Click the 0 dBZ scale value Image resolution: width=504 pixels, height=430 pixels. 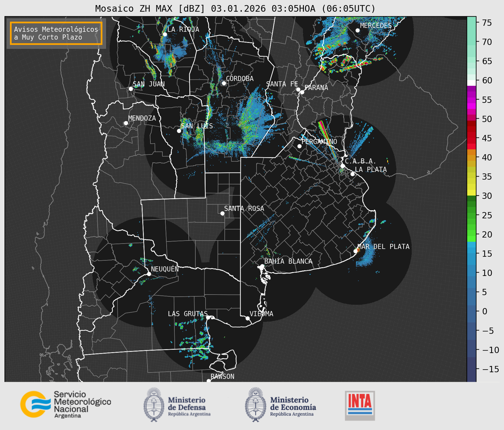click(x=485, y=311)
